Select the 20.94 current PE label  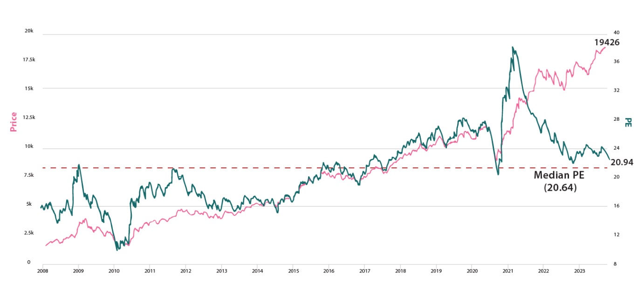622,162
